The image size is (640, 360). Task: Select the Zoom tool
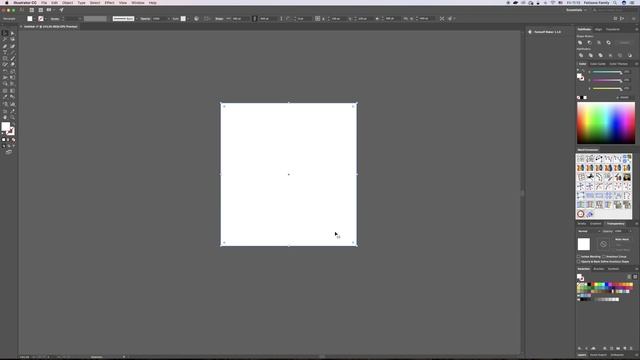click(13, 118)
